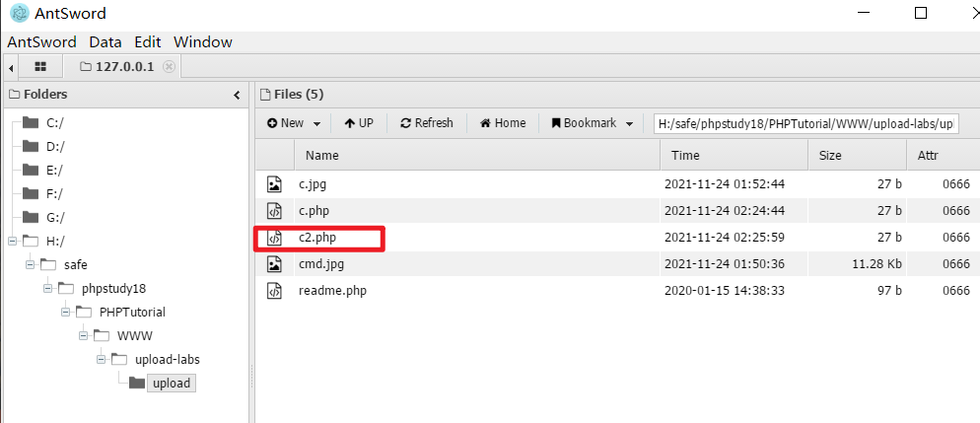Click the timestamp 2021-11-24 02:24:44

pos(725,211)
